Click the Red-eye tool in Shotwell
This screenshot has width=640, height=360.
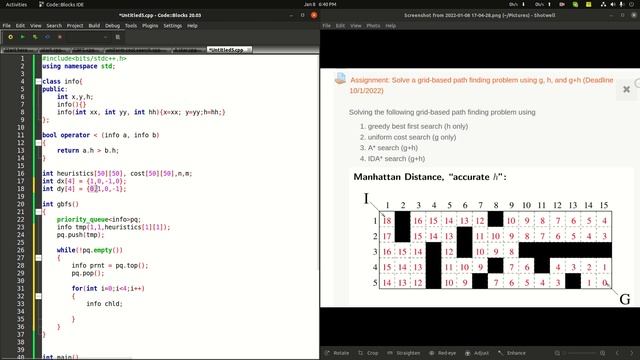coord(443,353)
